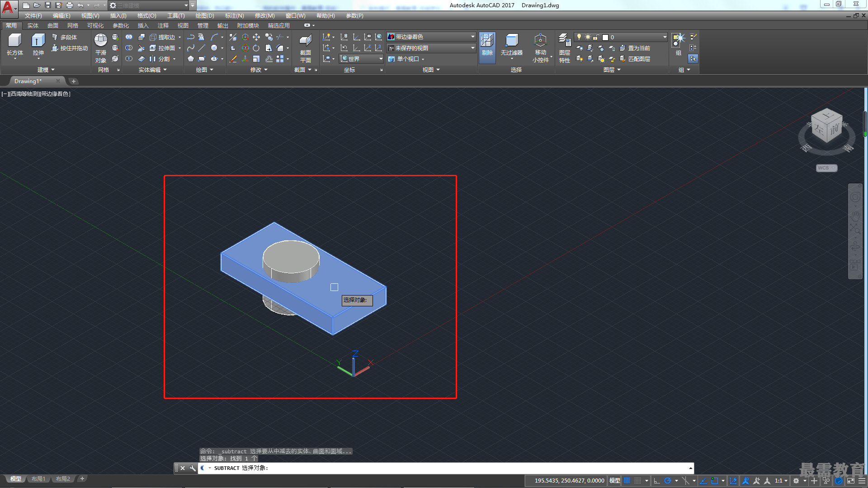
Task: Open the saved view dropdown 未保存的视图
Action: click(432, 48)
